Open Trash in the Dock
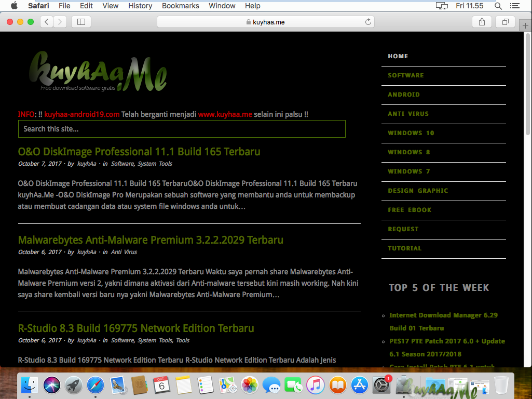This screenshot has height=399, width=532. point(501,385)
